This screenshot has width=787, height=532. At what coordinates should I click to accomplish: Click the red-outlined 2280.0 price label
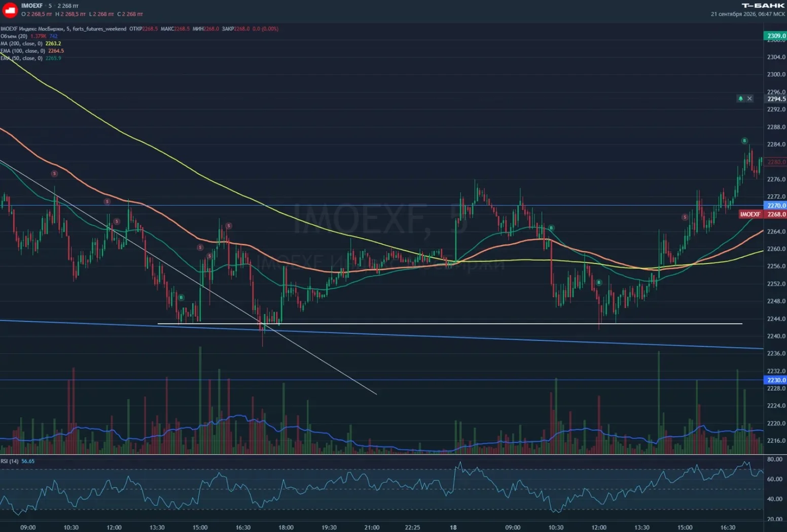coord(776,162)
